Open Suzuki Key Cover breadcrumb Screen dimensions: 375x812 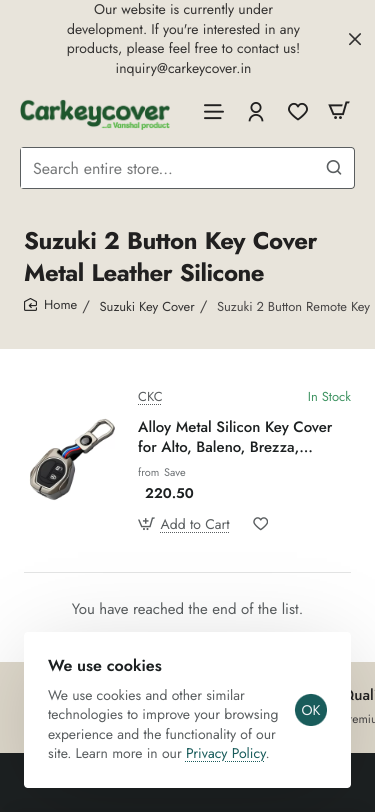[147, 307]
